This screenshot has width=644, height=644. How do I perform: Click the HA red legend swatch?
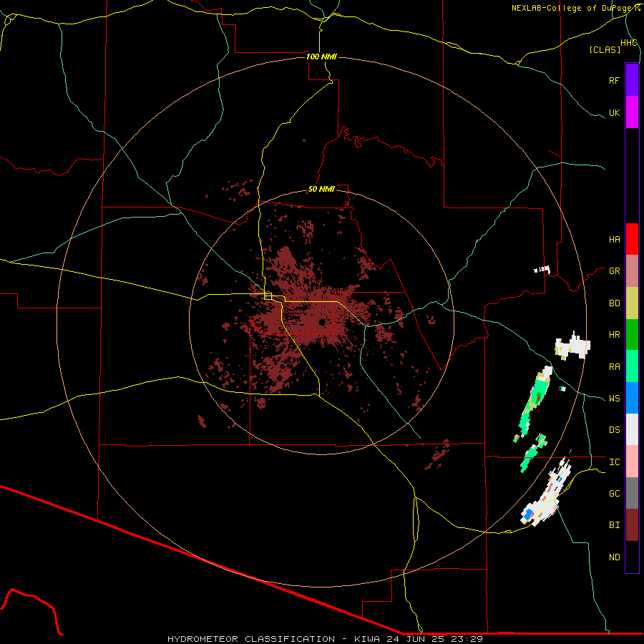pos(632,239)
